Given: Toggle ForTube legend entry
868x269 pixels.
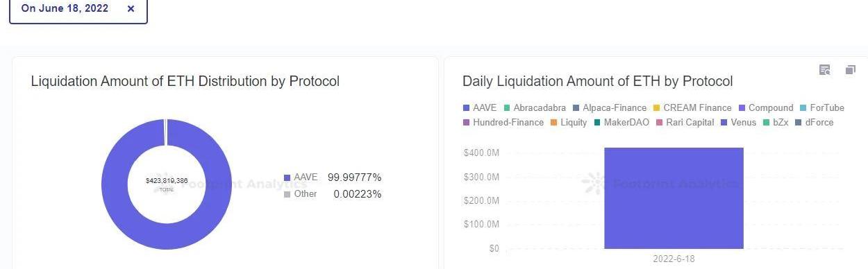Looking at the screenshot, I should (821, 108).
